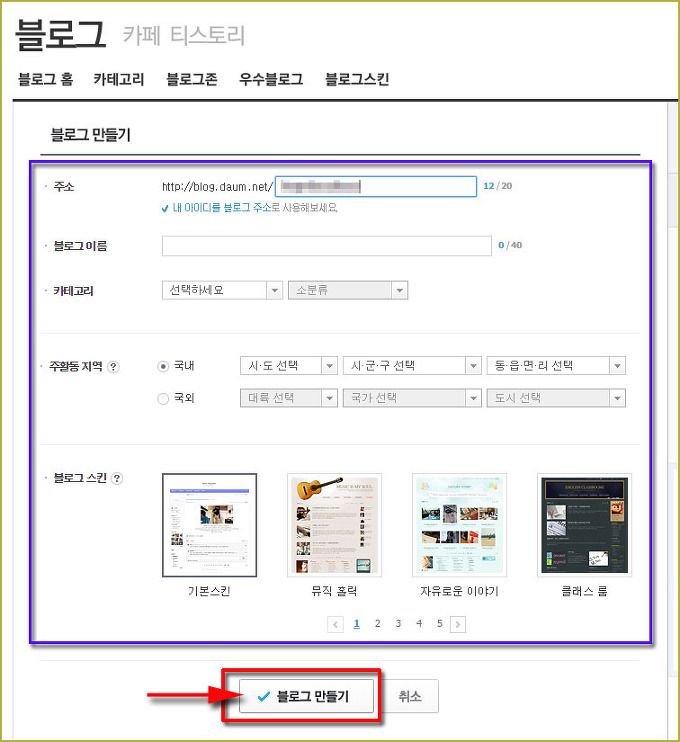Screen dimensions: 680x742
Task: Go to skin page 4
Action: click(419, 624)
